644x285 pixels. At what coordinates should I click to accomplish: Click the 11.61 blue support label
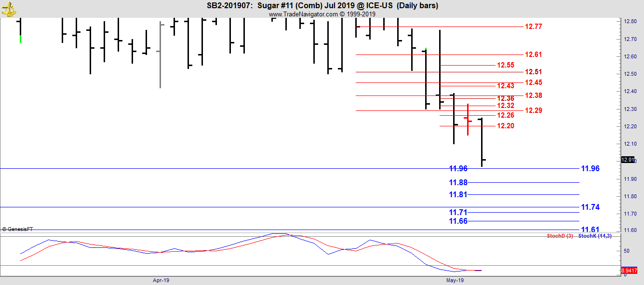point(590,230)
